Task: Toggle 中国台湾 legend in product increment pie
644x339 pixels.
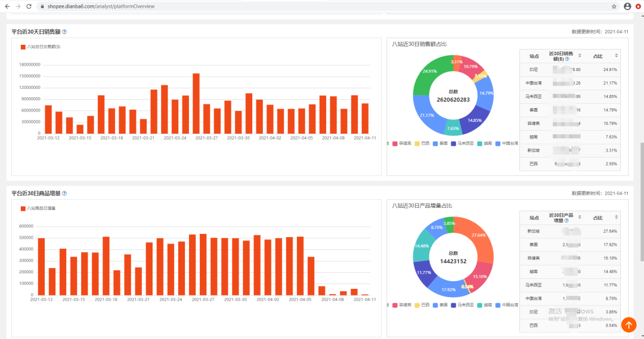Action: [x=507, y=305]
